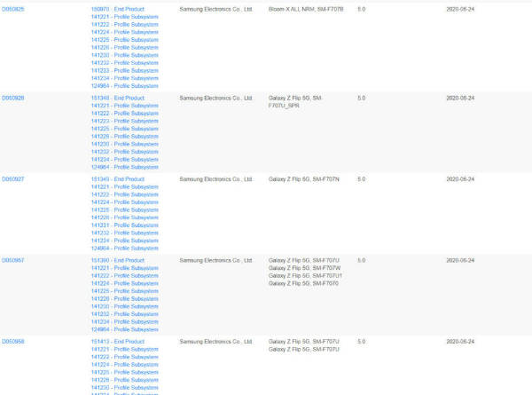
Task: Select Samsung Electronics company text in row D050958
Action: pyautogui.click(x=215, y=342)
